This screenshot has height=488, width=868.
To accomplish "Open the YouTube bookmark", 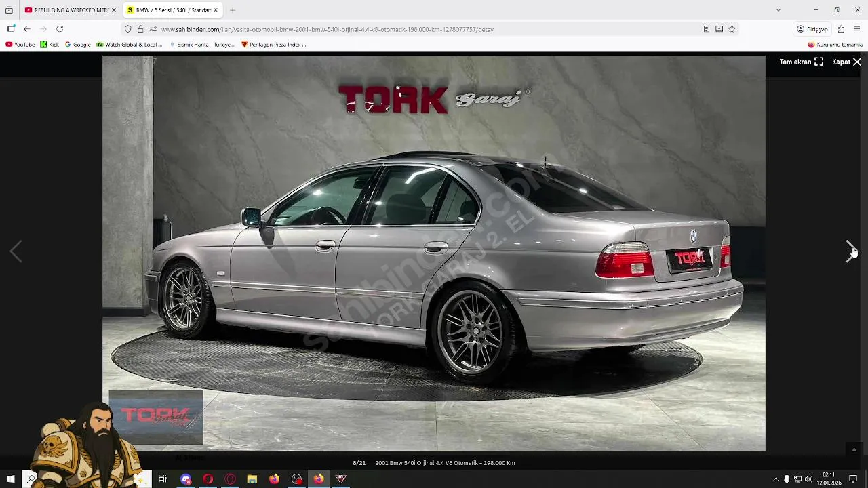I will coord(20,45).
